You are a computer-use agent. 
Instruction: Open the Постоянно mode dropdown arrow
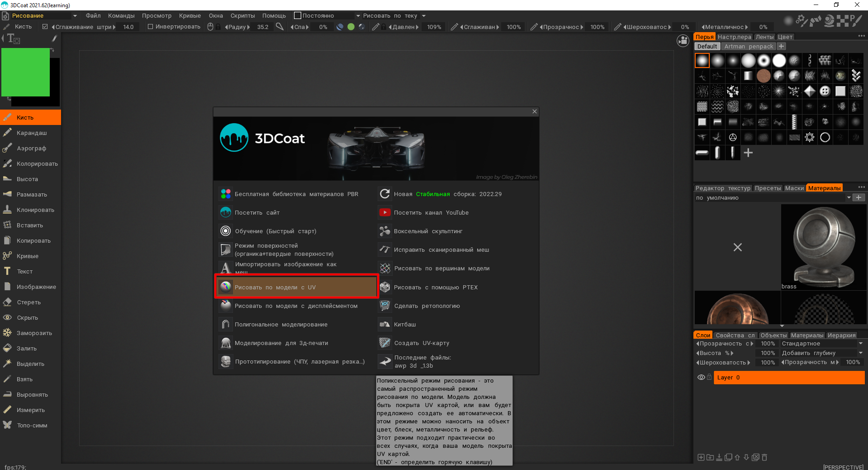tap(358, 16)
